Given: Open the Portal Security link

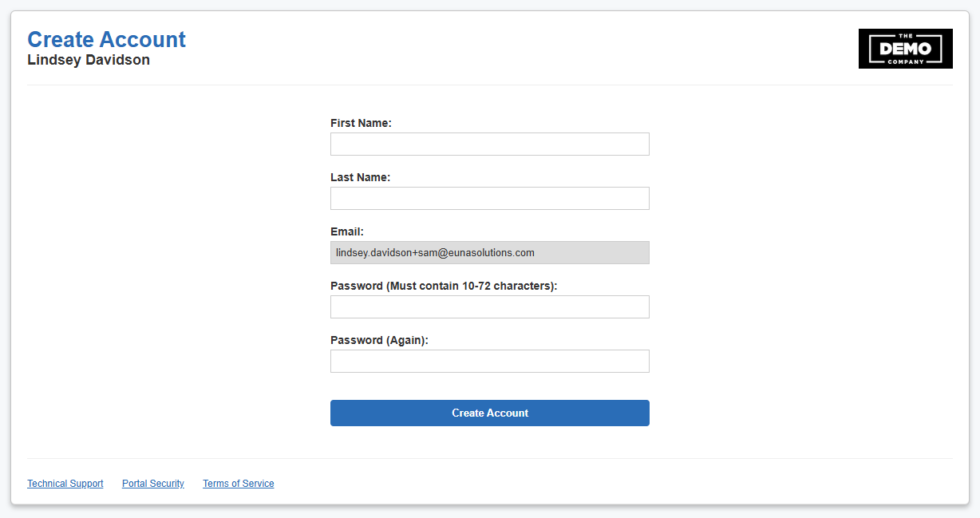Looking at the screenshot, I should coord(153,484).
